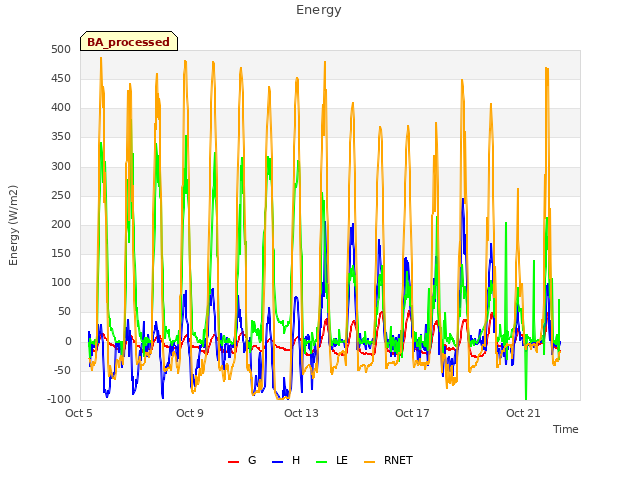Click the 500 y-axis tick label
Screen dimensions: 640x480
(61, 49)
